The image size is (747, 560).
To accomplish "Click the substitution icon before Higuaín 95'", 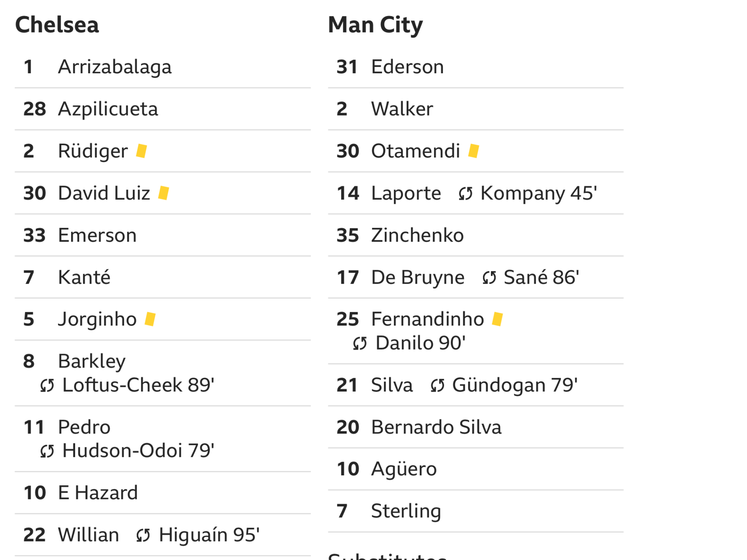I will 143,536.
